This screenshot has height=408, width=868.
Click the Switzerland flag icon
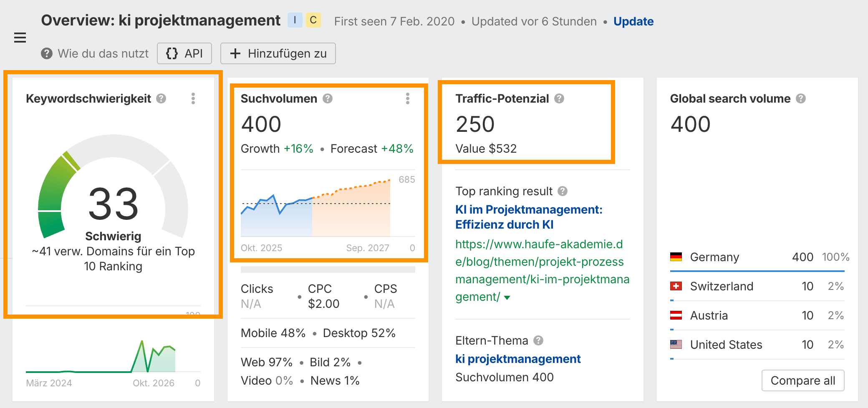click(676, 286)
